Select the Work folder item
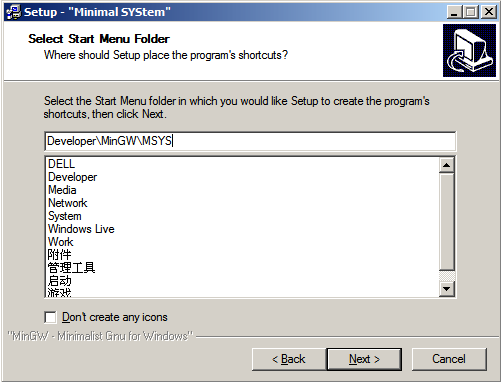 [x=60, y=242]
